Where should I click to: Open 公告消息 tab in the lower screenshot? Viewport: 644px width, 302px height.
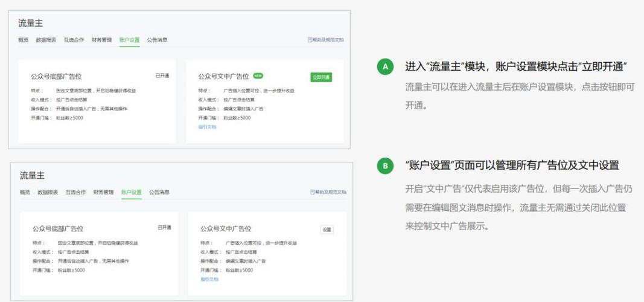[x=159, y=192]
